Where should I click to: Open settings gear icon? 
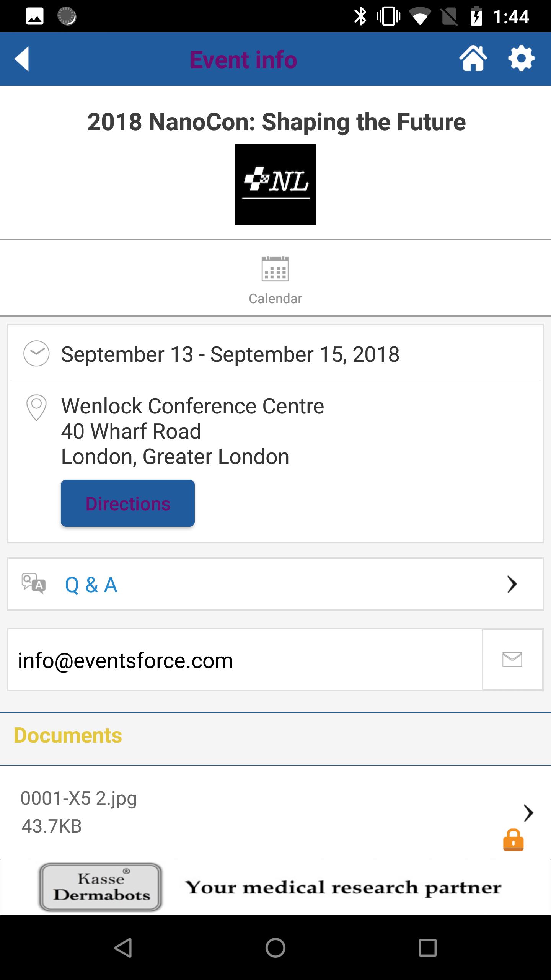point(521,59)
